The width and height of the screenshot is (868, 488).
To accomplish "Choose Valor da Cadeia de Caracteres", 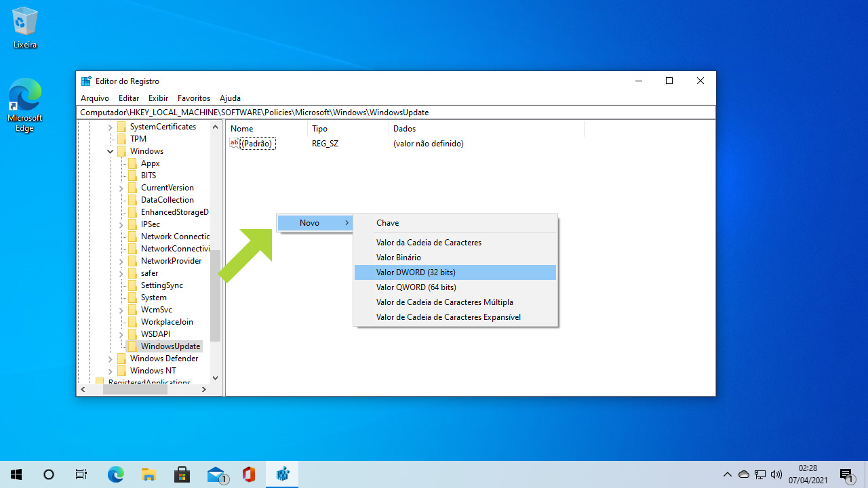I will pyautogui.click(x=455, y=243).
